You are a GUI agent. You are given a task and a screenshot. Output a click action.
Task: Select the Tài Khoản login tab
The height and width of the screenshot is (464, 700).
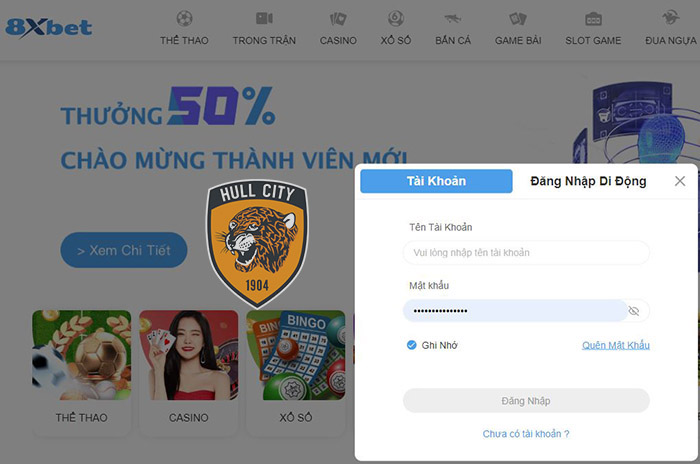pos(436,181)
